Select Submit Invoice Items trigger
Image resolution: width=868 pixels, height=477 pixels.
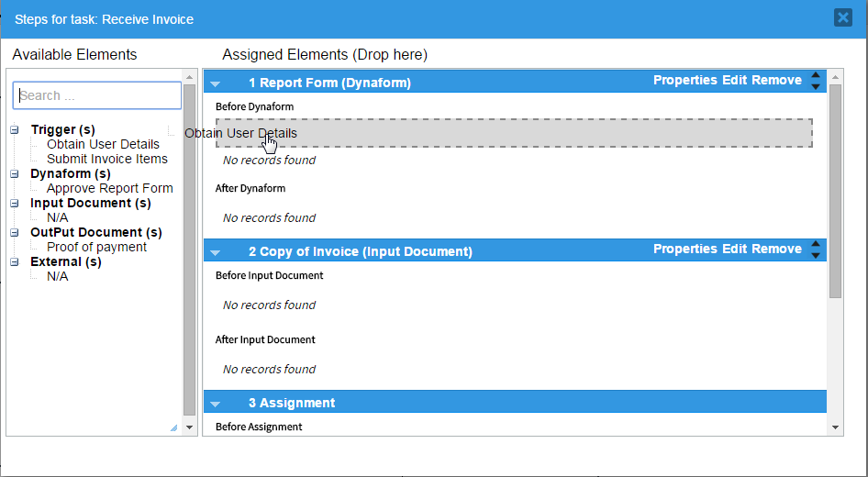click(x=107, y=159)
